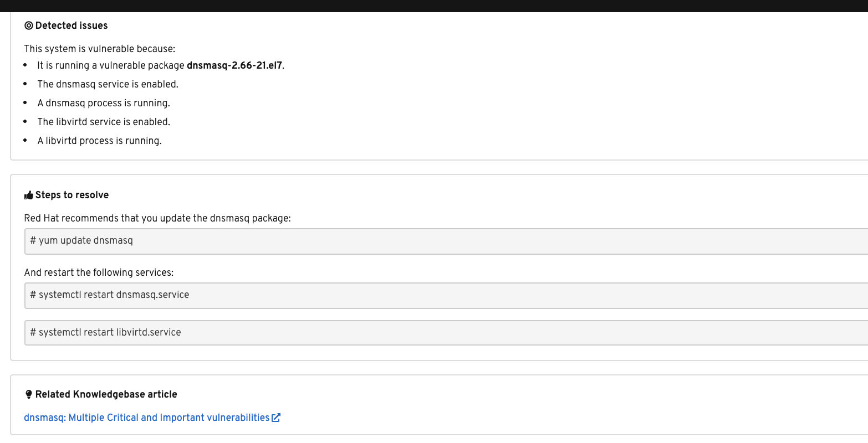Click the systemctl restart libvirtd.service command box
This screenshot has height=443, width=868.
coord(443,333)
